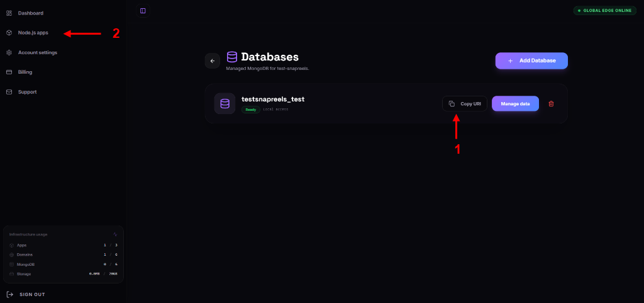
Task: Go back using the left arrow button
Action: (x=213, y=61)
